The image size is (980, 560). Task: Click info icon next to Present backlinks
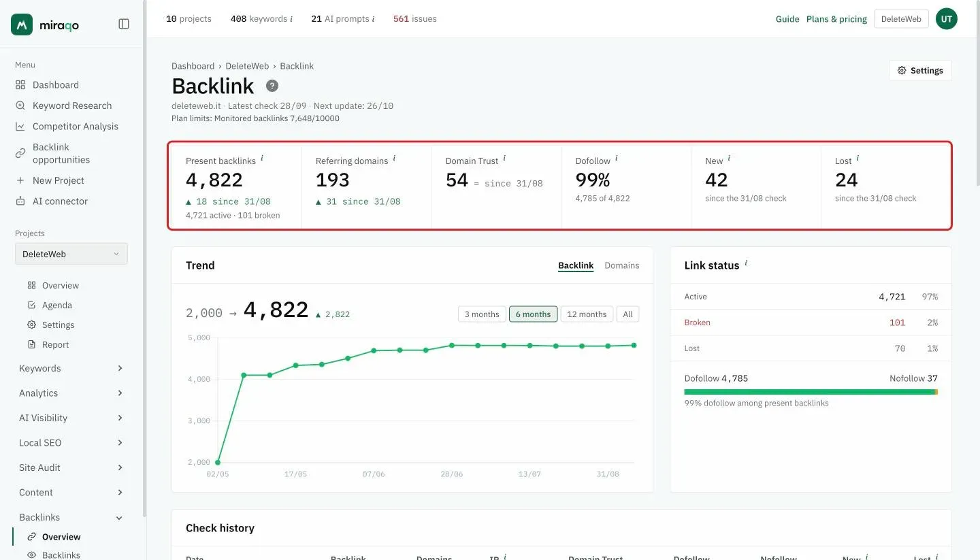262,158
